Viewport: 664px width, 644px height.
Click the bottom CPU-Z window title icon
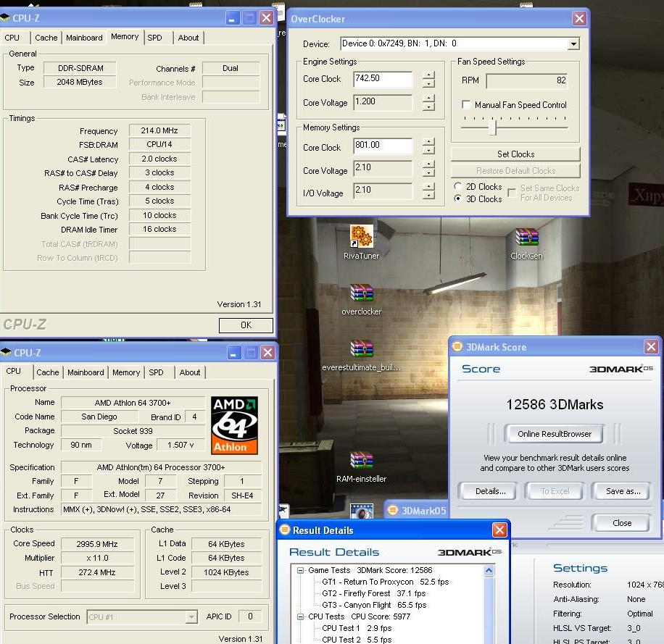point(6,352)
